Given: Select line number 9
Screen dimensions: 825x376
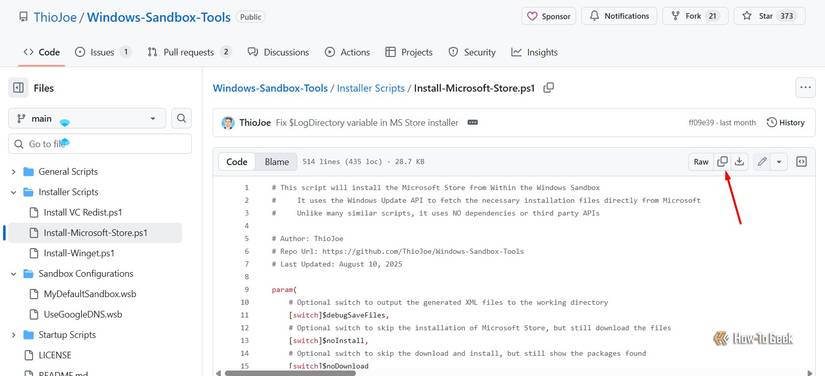Looking at the screenshot, I should pos(246,290).
